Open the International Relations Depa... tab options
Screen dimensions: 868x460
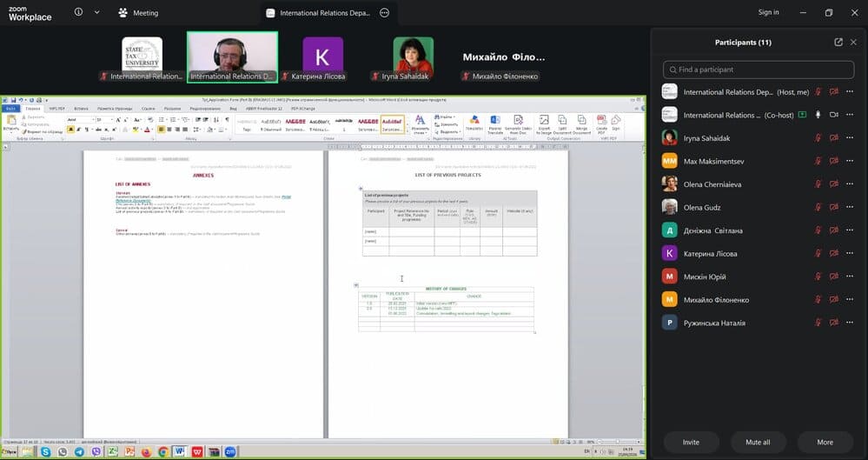(x=385, y=13)
